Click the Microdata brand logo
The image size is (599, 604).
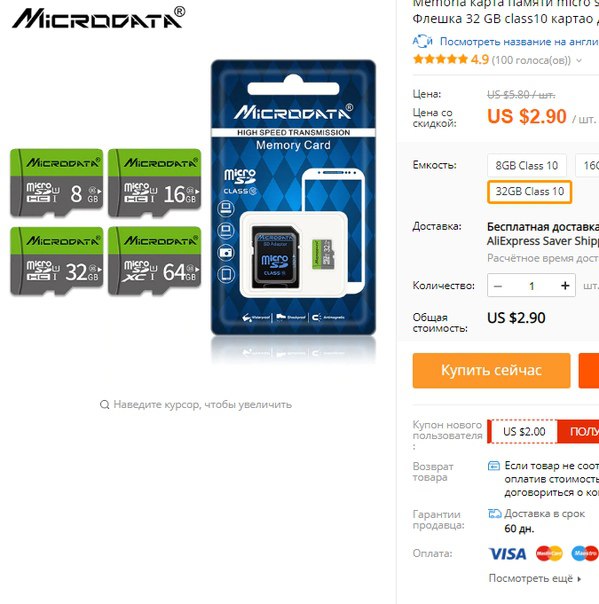99,18
